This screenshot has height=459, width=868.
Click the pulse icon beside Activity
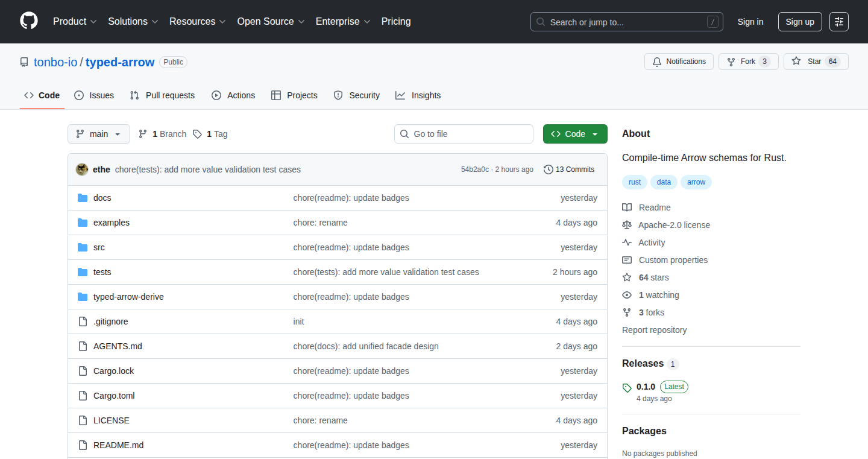[x=627, y=242]
